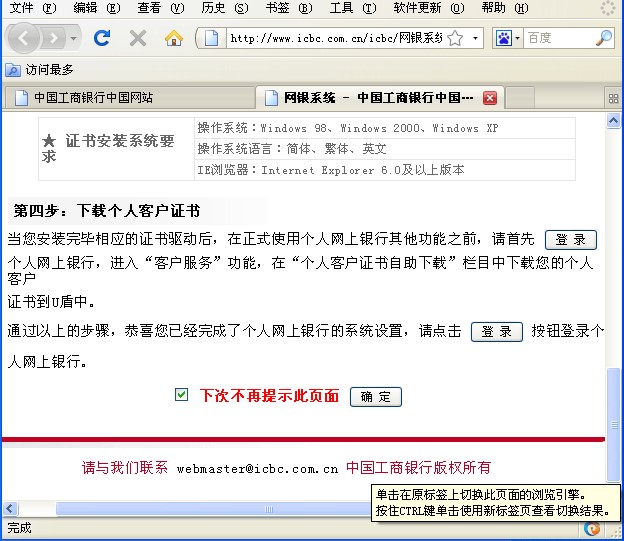This screenshot has width=624, height=541.
Task: Open the search engine selector dropdown arrow
Action: pos(517,38)
